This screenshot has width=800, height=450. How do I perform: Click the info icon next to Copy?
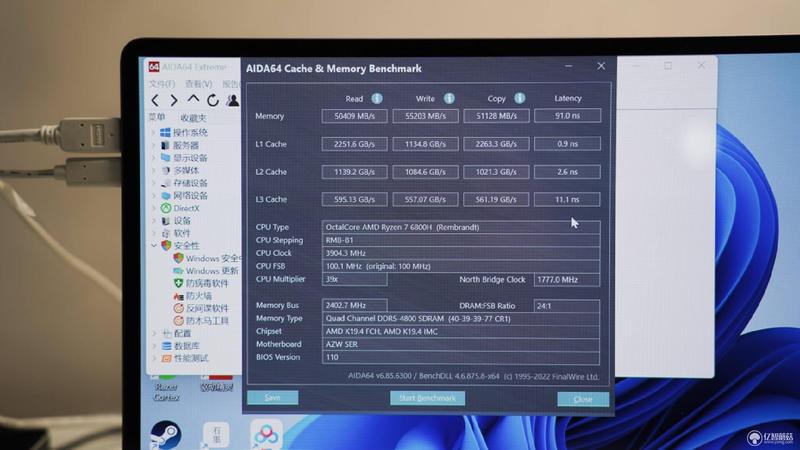[x=519, y=98]
